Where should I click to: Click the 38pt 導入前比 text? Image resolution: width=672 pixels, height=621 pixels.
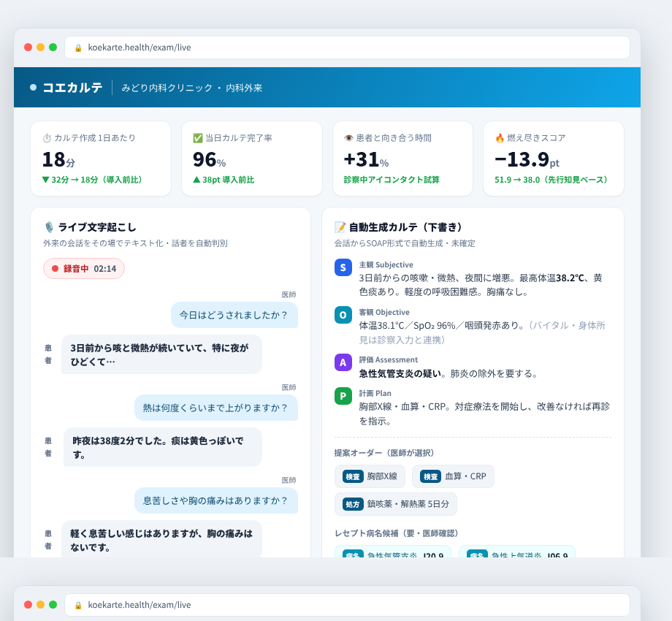coord(224,180)
